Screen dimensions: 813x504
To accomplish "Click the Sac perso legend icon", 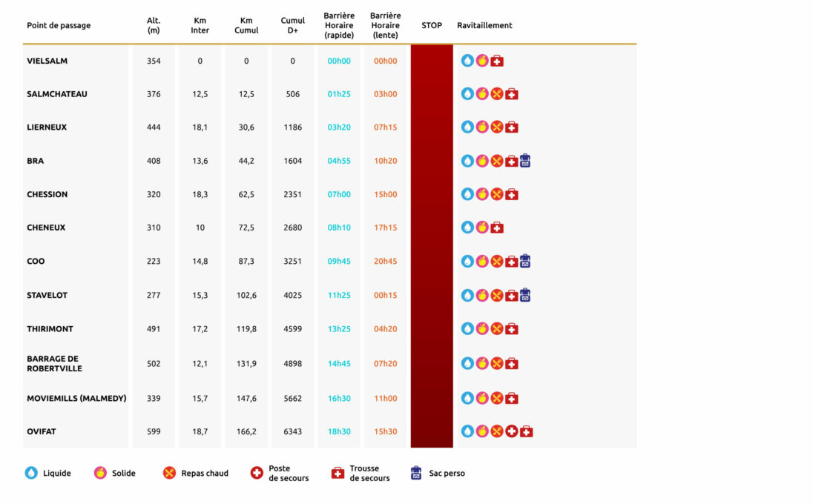I will [x=416, y=473].
